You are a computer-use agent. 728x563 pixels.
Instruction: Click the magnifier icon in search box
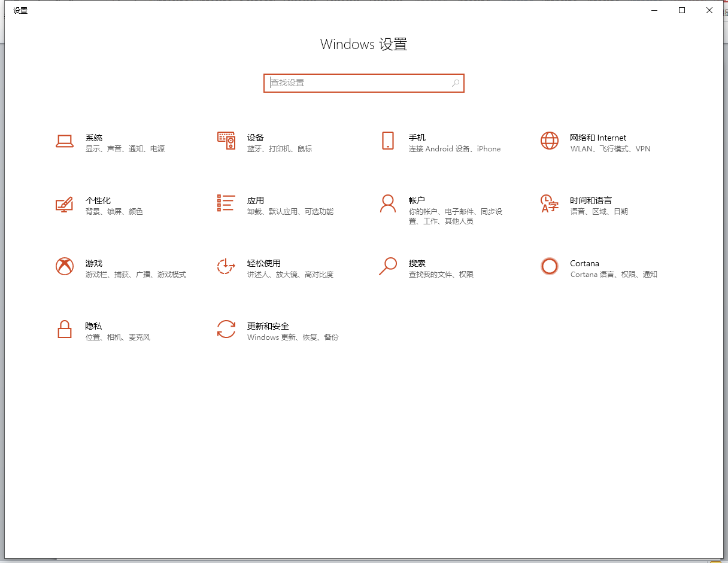456,83
